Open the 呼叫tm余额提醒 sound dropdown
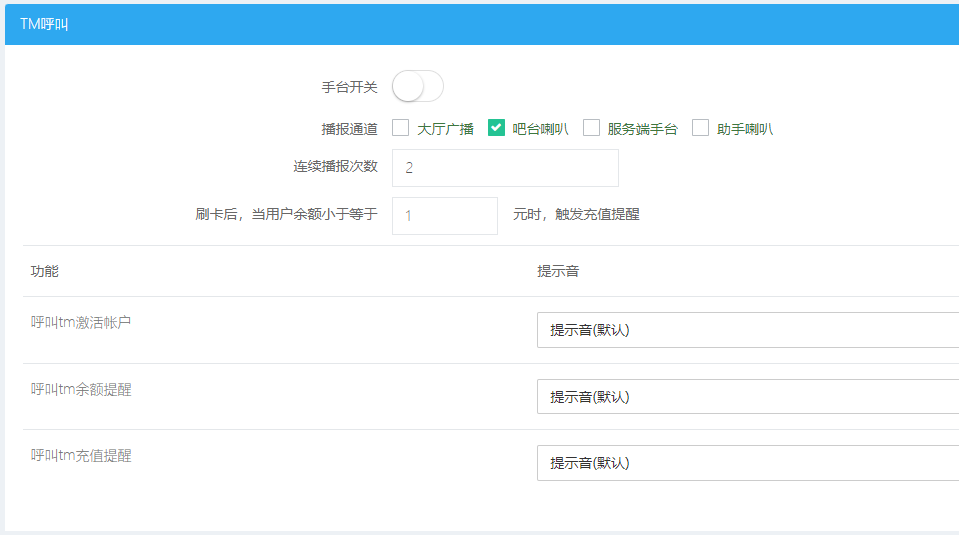959x535 pixels. [748, 397]
